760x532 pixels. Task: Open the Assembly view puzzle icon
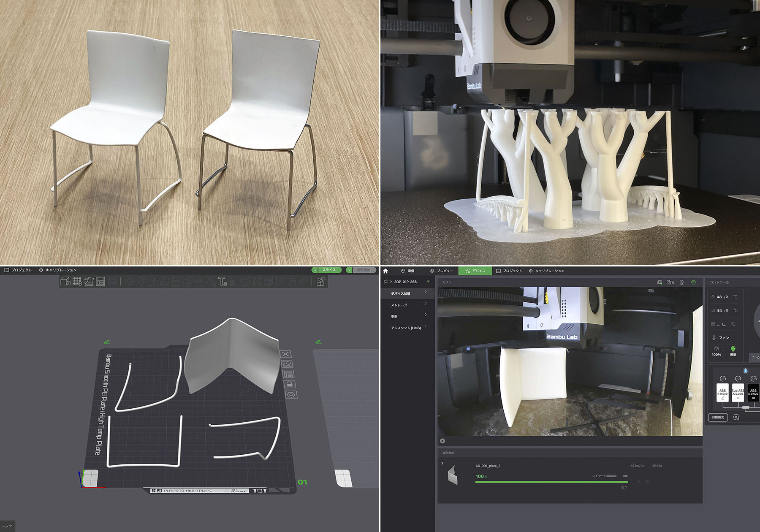pos(321,282)
